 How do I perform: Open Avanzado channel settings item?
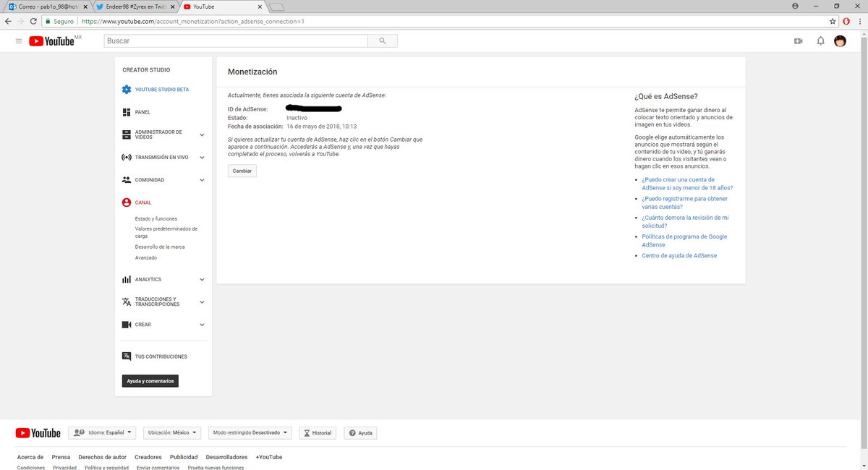coord(146,257)
